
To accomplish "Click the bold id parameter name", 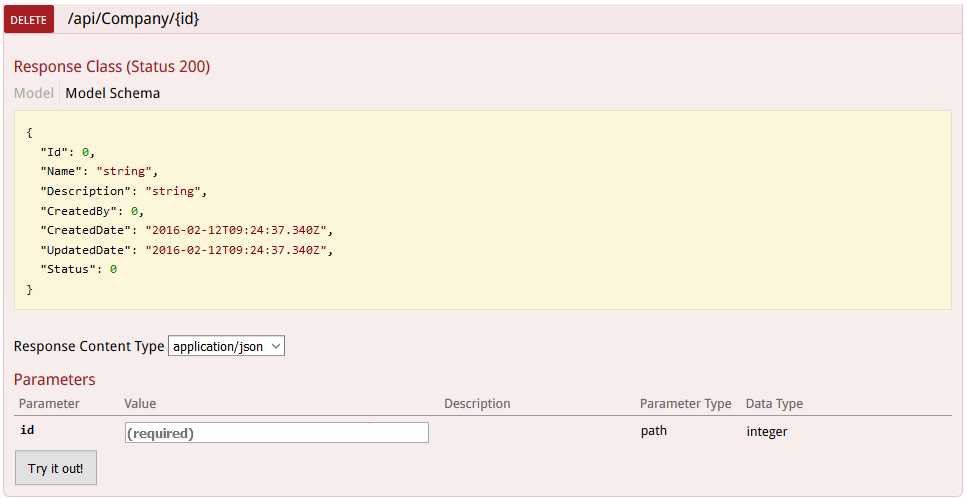I will click(x=27, y=430).
